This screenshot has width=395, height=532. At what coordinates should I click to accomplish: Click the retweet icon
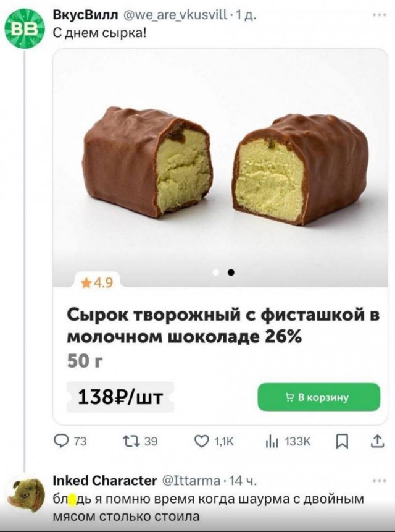pyautogui.click(x=131, y=440)
